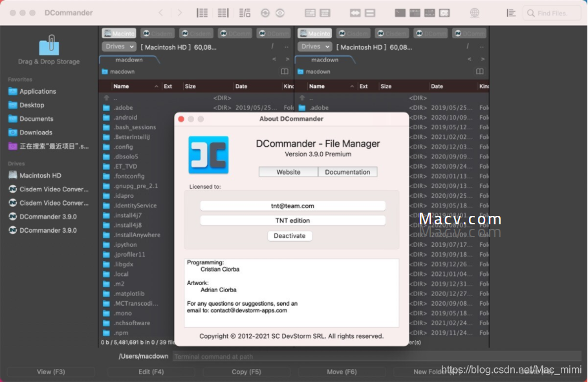
Task: Click history forward '>' in right panel
Action: (483, 59)
